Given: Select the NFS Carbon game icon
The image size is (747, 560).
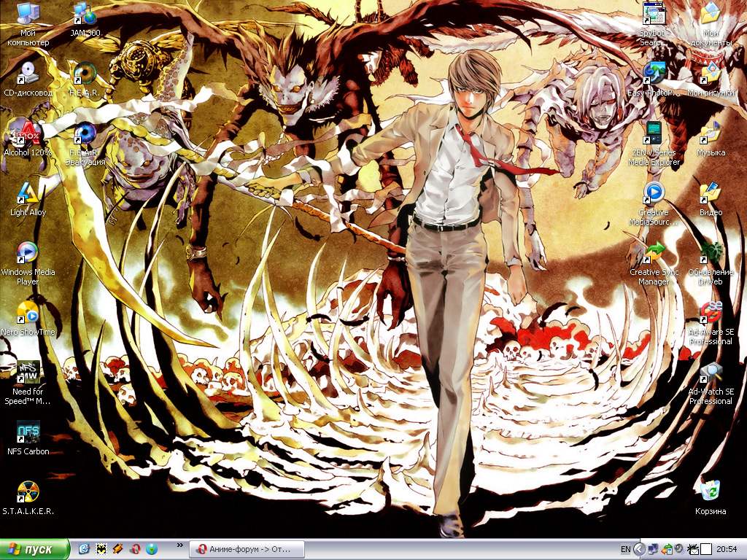Looking at the screenshot, I should pos(28,438).
